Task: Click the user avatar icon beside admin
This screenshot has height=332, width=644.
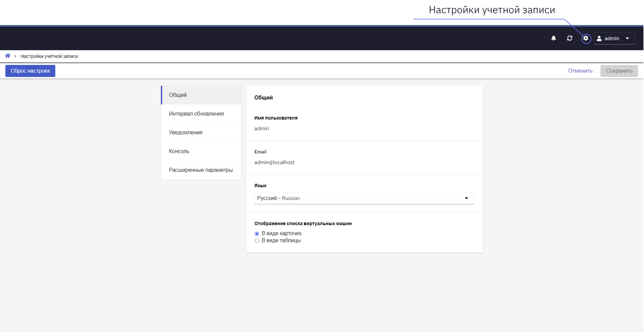Action: pyautogui.click(x=599, y=38)
